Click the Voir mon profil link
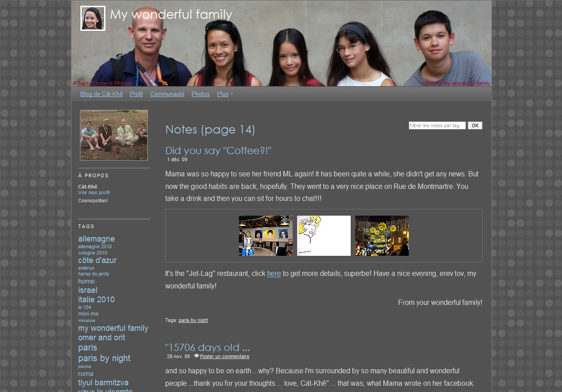 [94, 193]
